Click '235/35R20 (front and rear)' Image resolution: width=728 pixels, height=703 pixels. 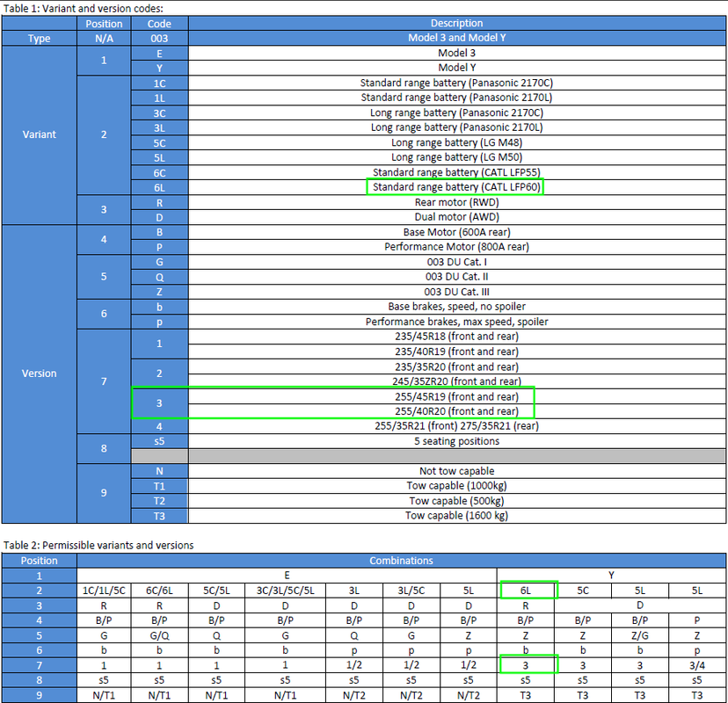click(x=457, y=366)
